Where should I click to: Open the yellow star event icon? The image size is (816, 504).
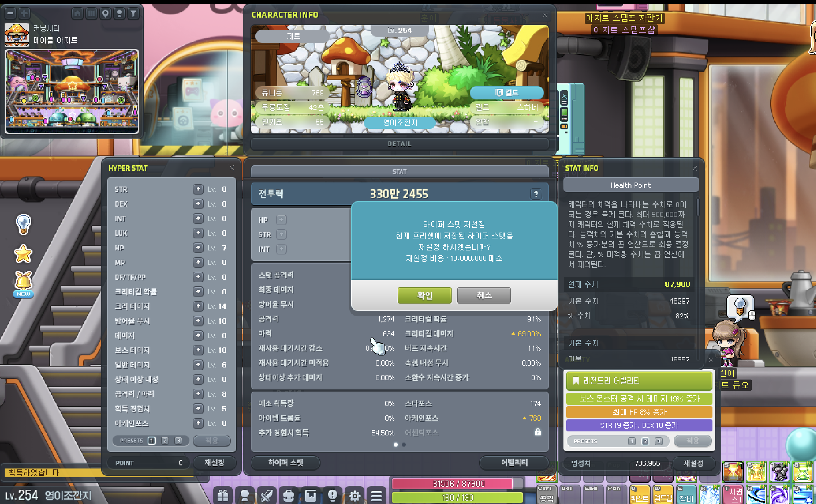coord(23,254)
